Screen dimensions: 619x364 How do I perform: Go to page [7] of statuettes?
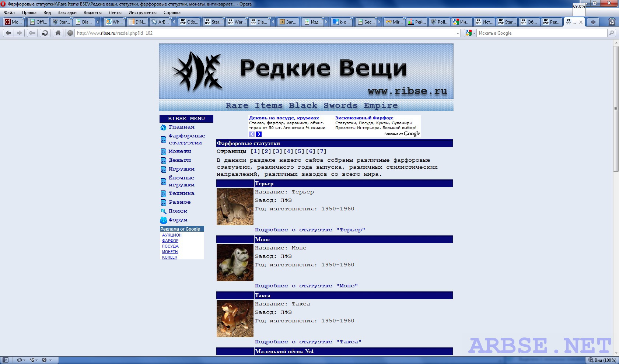point(322,151)
